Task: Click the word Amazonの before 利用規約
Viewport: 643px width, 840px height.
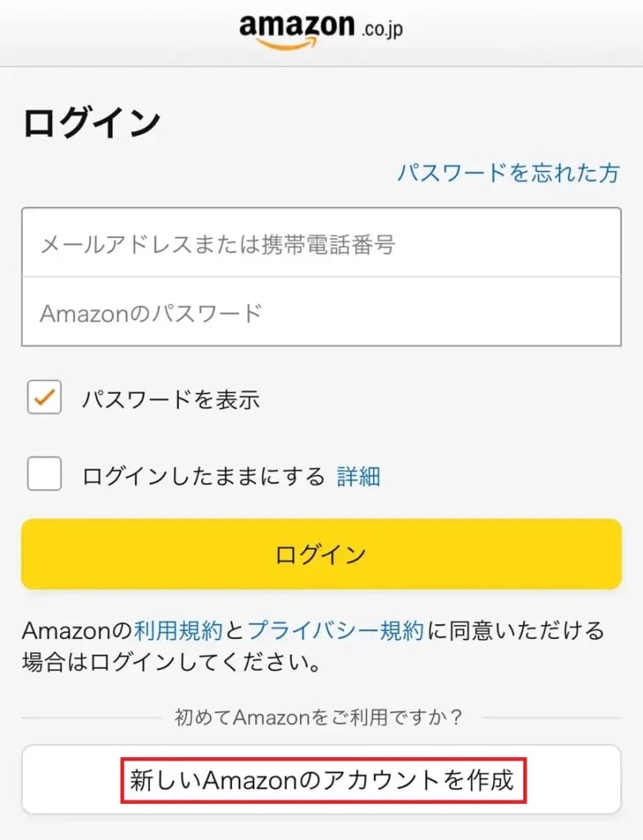Action: coord(77,630)
